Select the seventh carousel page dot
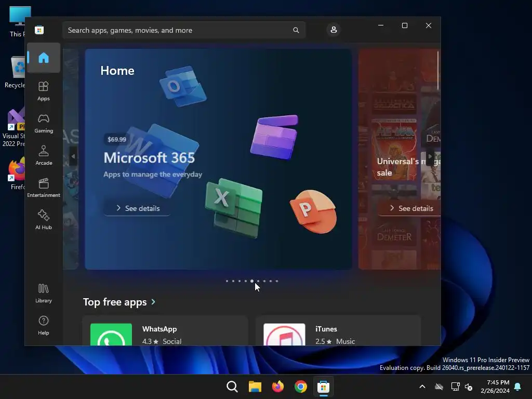The height and width of the screenshot is (399, 532). point(264,281)
